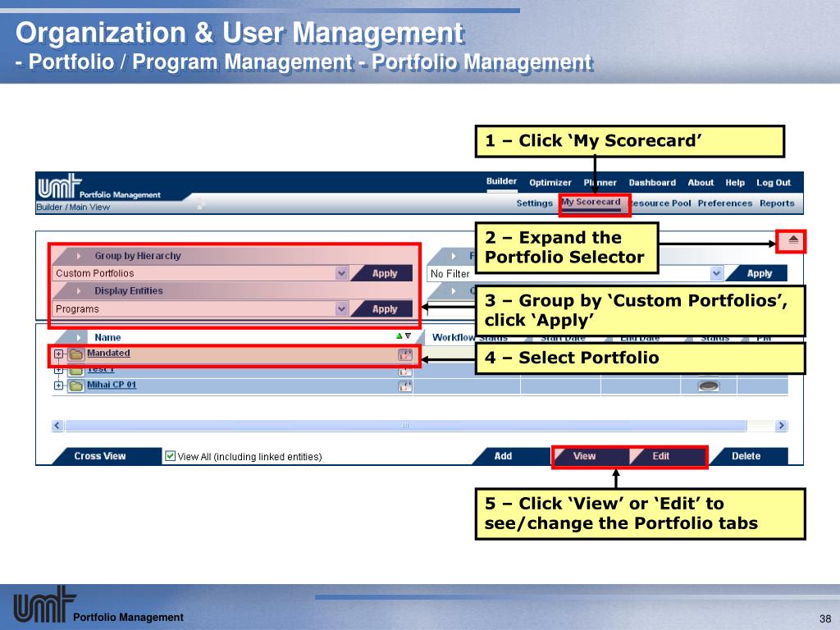Click the grey status oval for Mihai CP 01

click(709, 386)
